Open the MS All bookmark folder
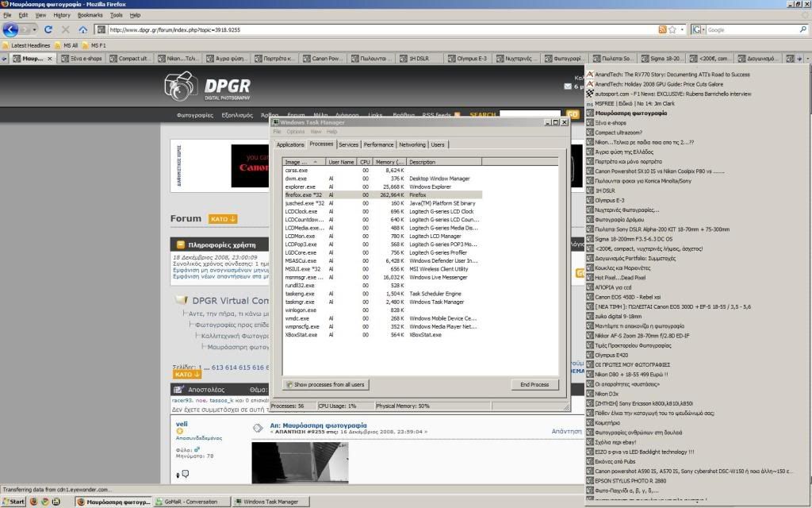 point(66,45)
